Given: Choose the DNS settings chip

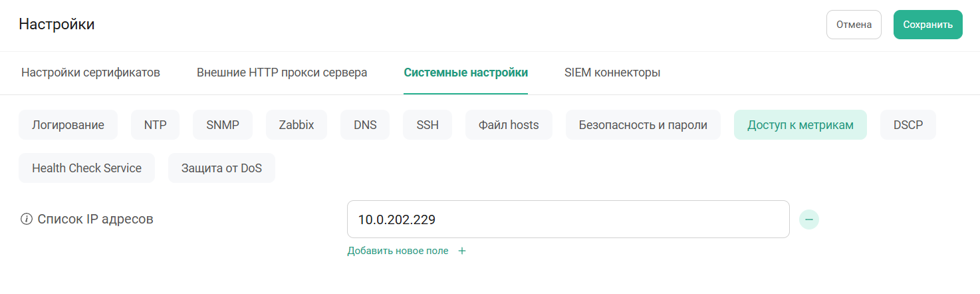Looking at the screenshot, I should (x=365, y=125).
